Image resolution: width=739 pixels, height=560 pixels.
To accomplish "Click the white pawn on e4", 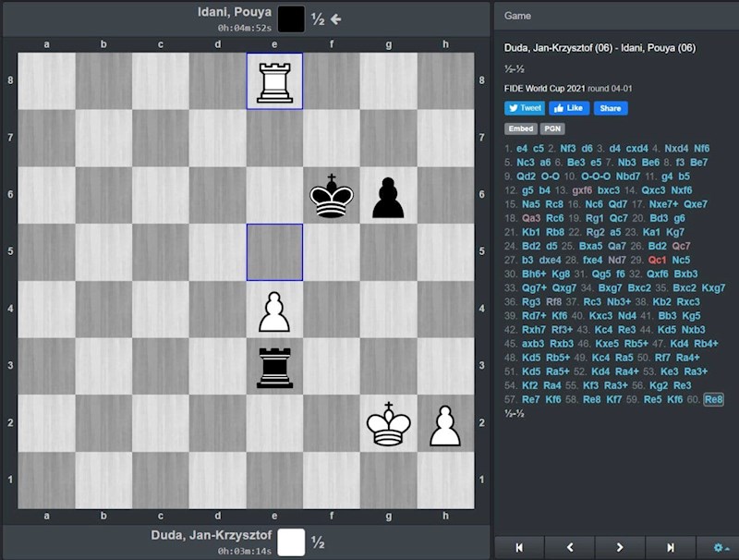I will point(274,310).
